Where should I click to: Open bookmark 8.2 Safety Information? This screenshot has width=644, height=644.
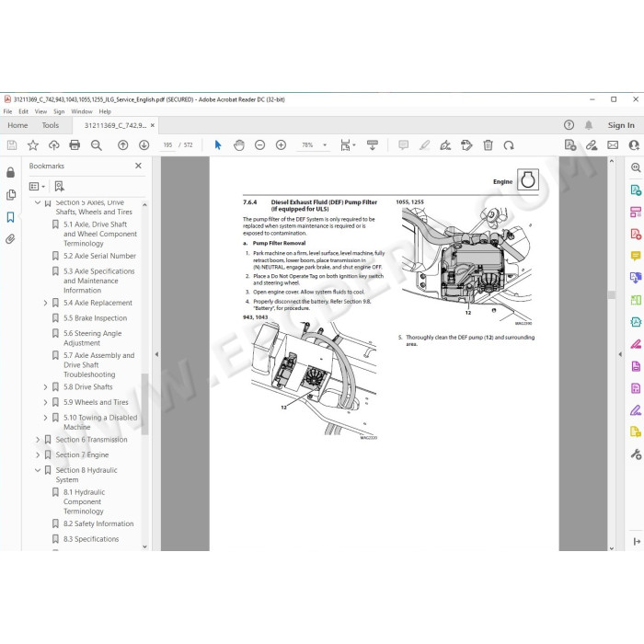click(98, 524)
